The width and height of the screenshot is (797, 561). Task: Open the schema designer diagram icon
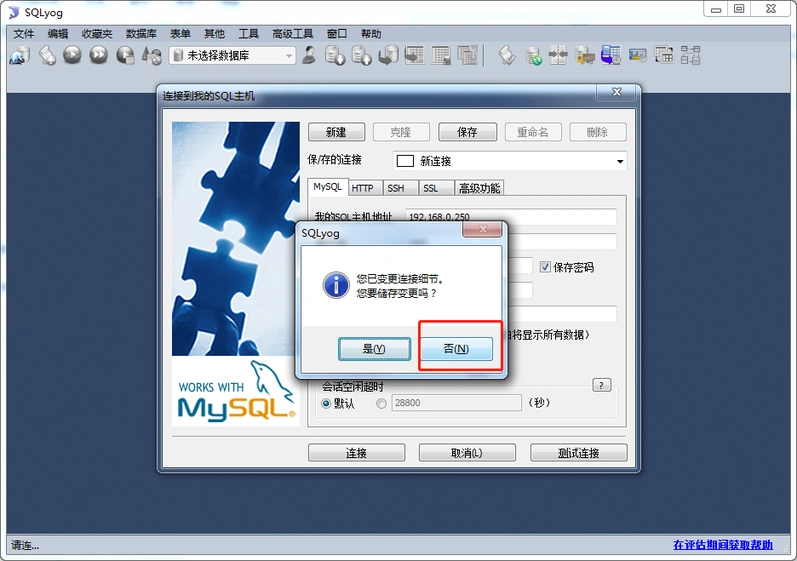pos(690,55)
